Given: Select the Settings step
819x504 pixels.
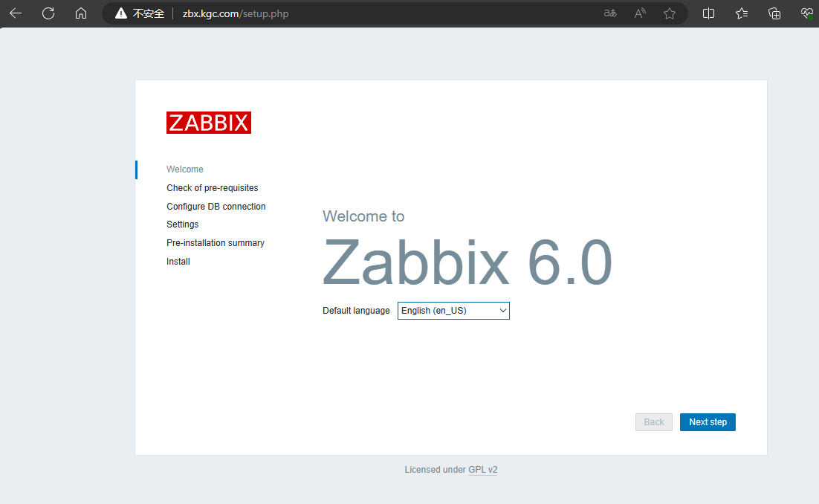Looking at the screenshot, I should coord(182,224).
